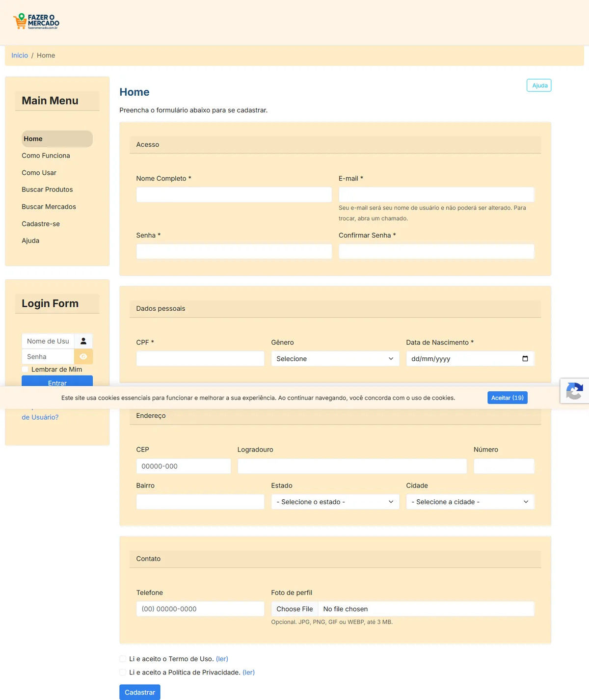
Task: Follow the Início breadcrumb link
Action: [20, 55]
